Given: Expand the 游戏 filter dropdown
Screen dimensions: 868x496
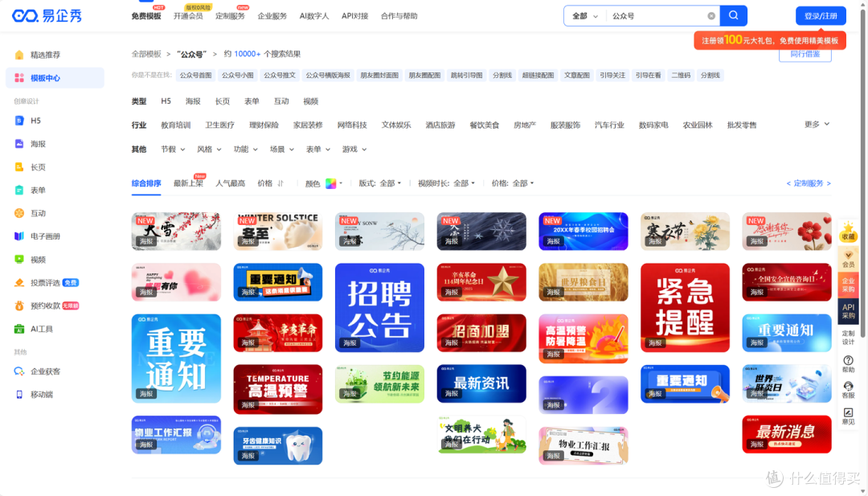Looking at the screenshot, I should pyautogui.click(x=354, y=150).
